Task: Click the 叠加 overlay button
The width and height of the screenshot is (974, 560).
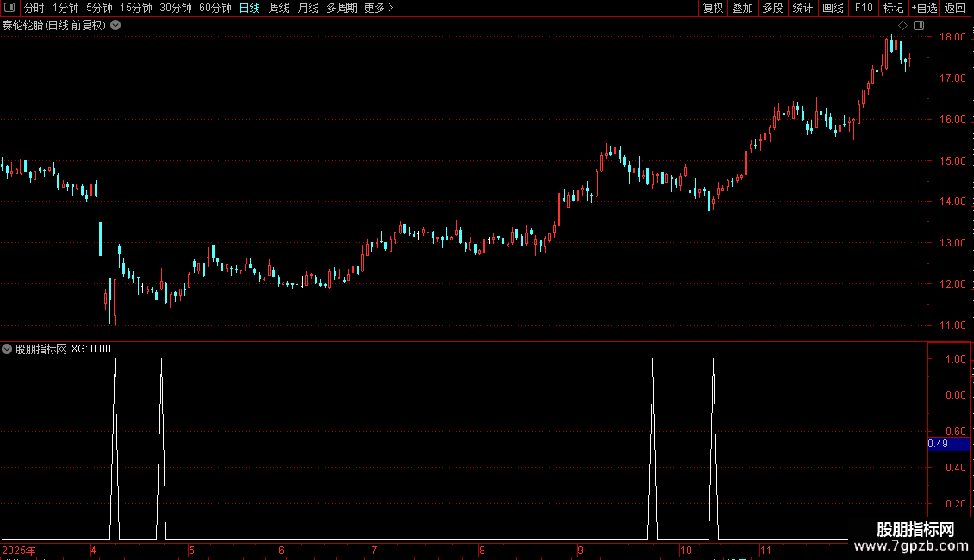Action: click(x=742, y=8)
